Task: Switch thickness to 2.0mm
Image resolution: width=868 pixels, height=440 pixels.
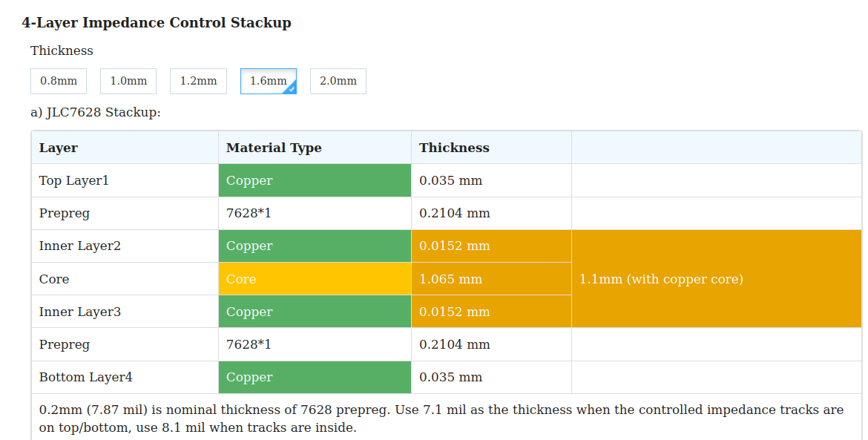Action: (x=338, y=81)
